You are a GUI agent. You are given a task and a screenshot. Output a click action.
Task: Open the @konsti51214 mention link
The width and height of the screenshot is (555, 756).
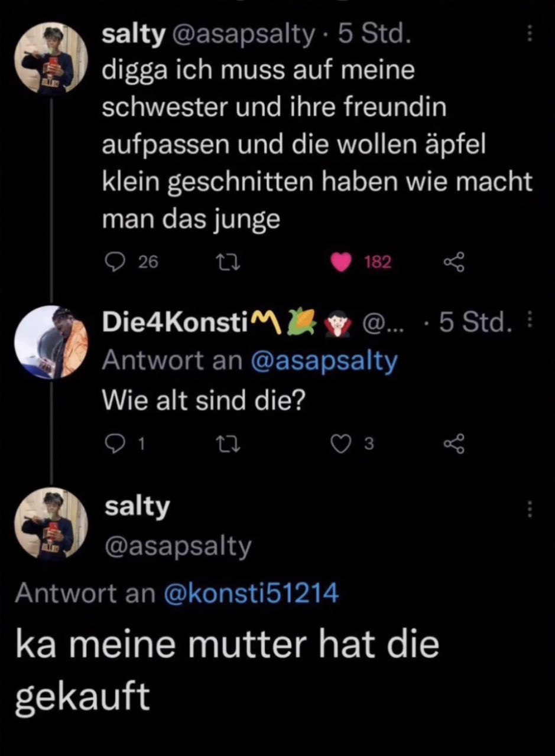click(x=251, y=592)
